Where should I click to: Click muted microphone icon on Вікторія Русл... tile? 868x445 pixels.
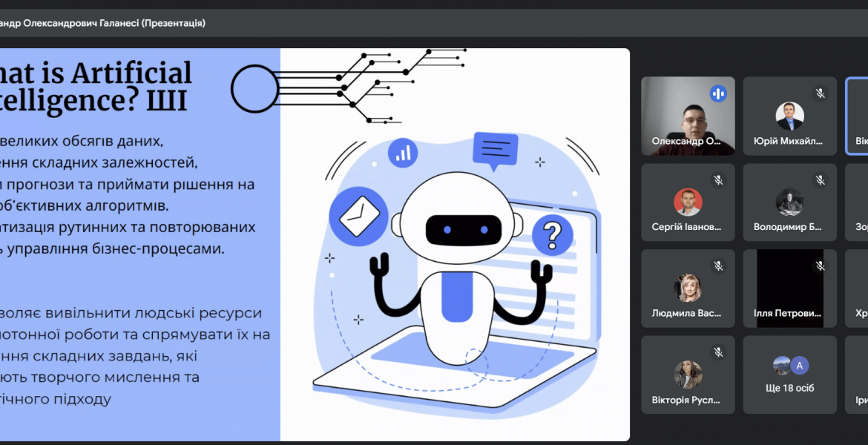coord(719,352)
